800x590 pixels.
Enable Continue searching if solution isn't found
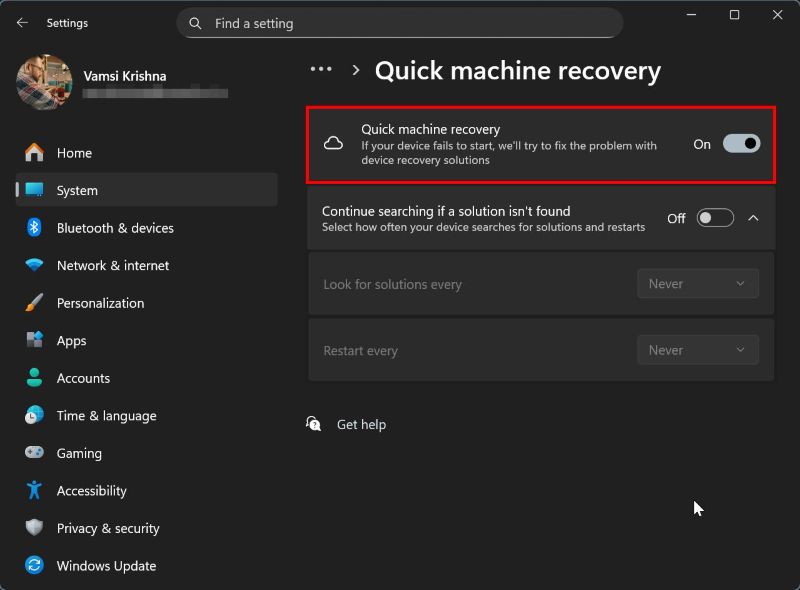[715, 218]
